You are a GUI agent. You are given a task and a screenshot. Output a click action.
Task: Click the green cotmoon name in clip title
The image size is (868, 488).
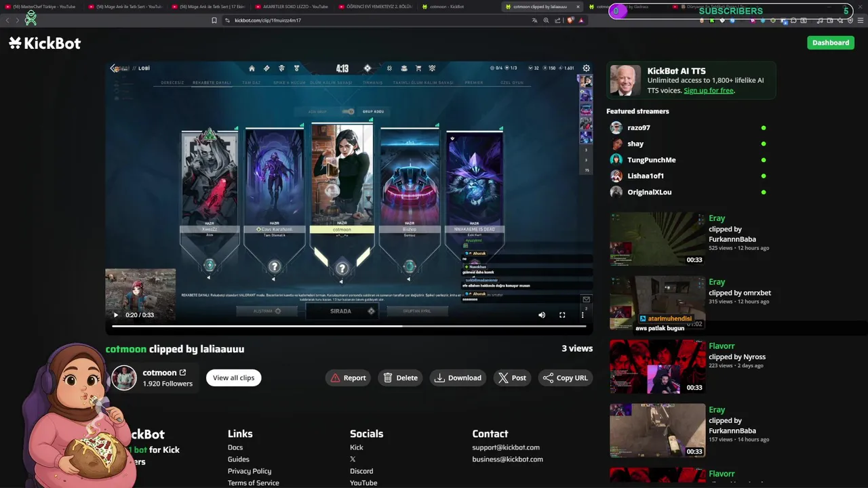126,349
